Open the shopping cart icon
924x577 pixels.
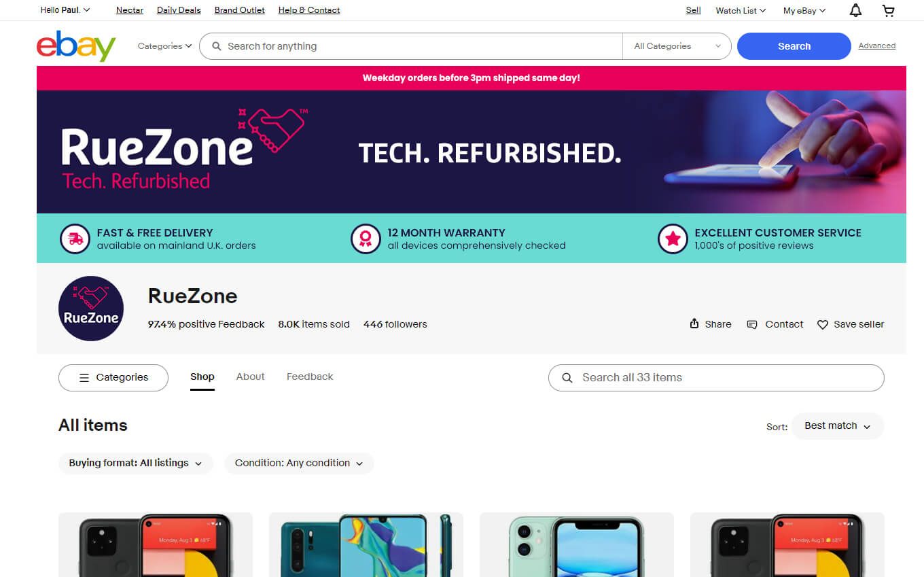tap(888, 10)
